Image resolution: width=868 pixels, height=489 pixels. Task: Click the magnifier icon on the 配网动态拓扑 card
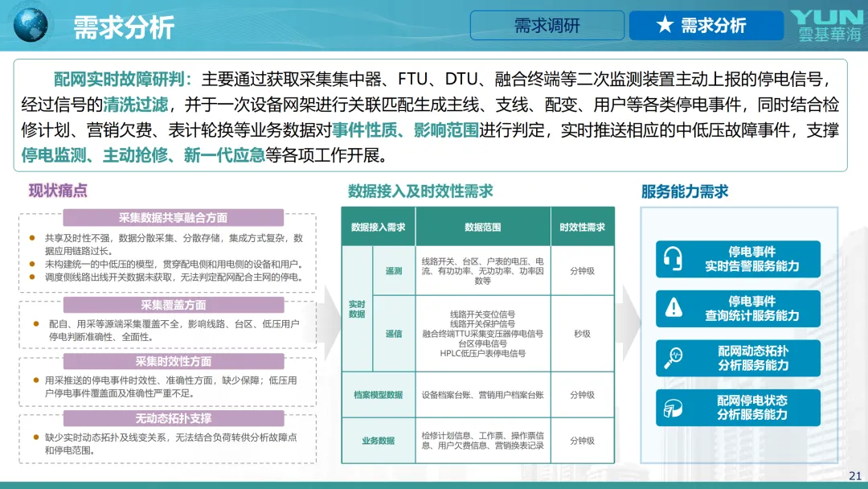coord(674,358)
